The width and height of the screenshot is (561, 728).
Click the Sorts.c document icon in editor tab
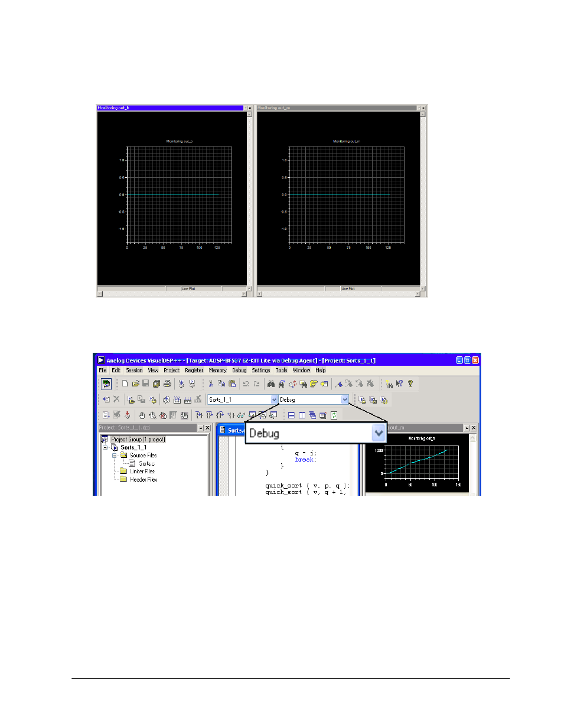223,430
